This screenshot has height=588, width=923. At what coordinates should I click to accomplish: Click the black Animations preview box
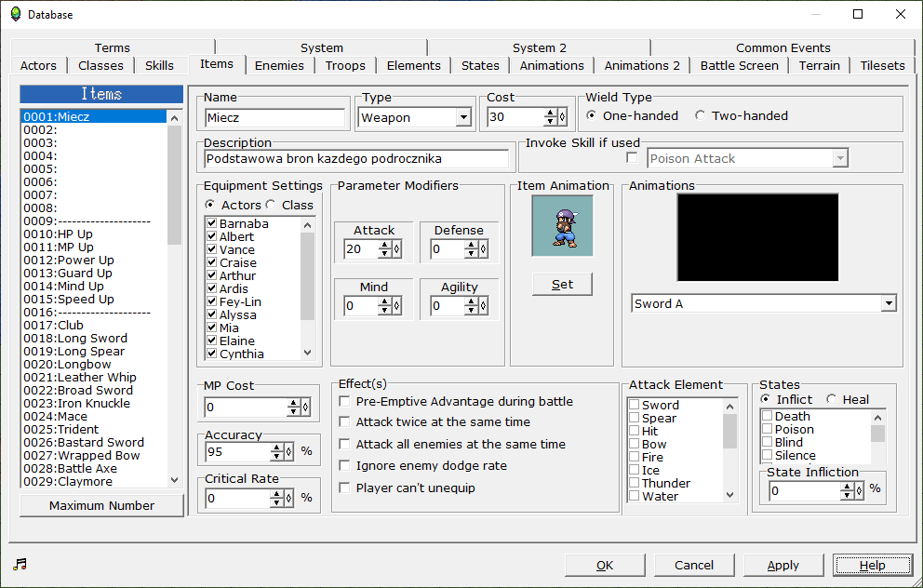(757, 237)
